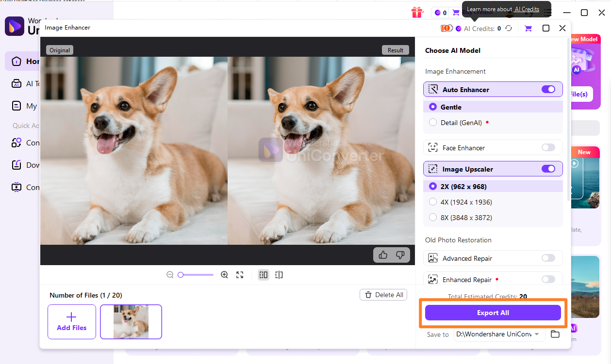Click Export All button
The height and width of the screenshot is (364, 611).
point(493,313)
